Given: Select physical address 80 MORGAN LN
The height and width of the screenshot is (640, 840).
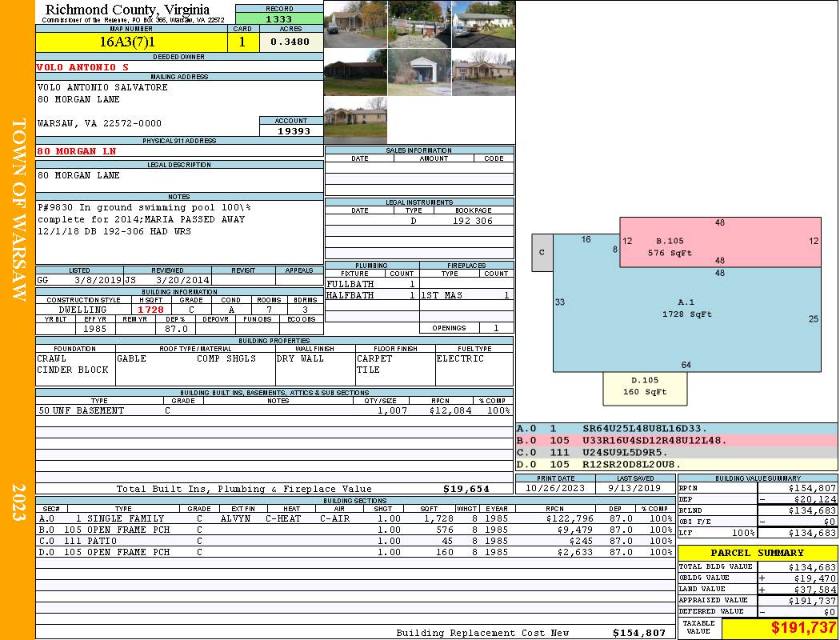Looking at the screenshot, I should (x=77, y=151).
